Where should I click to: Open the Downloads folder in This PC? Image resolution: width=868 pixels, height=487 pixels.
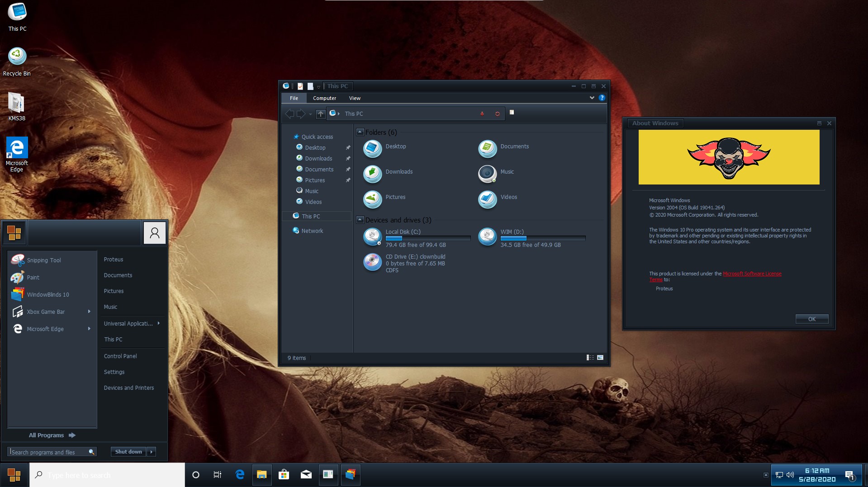point(389,174)
